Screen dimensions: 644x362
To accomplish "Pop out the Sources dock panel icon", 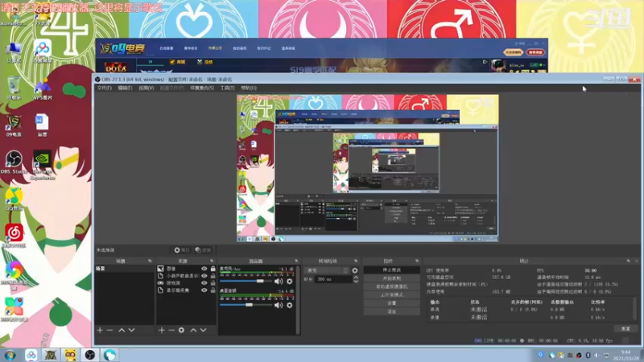I will point(212,261).
